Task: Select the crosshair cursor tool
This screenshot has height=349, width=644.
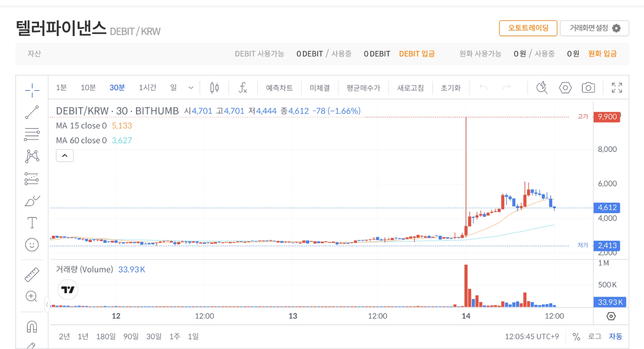Action: pos(32,90)
